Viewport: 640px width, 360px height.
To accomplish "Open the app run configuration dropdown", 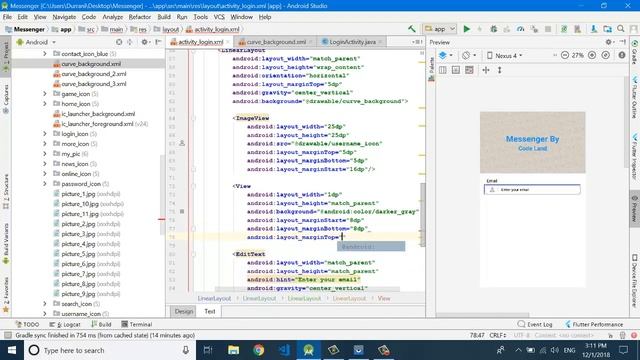I will coord(440,29).
